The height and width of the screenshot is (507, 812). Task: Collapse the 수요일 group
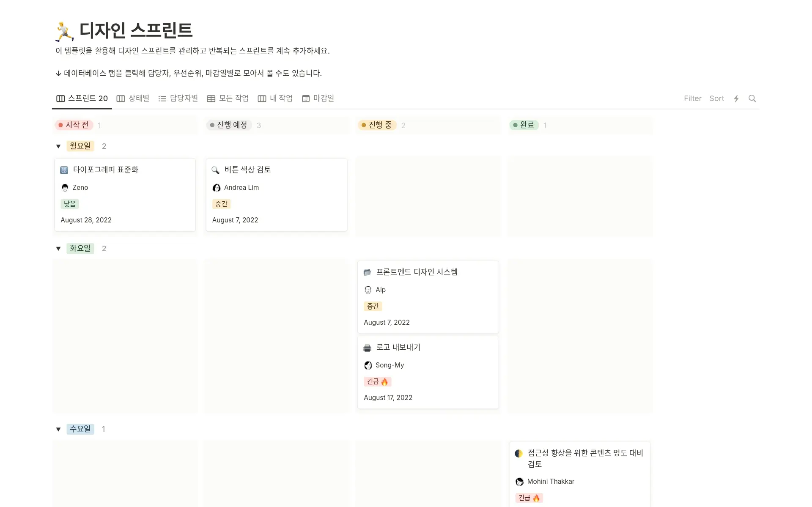[58, 429]
